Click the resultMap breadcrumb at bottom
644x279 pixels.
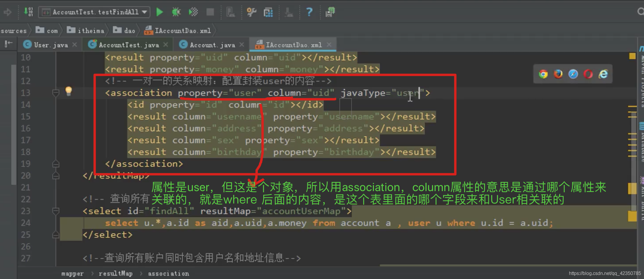tap(116, 274)
